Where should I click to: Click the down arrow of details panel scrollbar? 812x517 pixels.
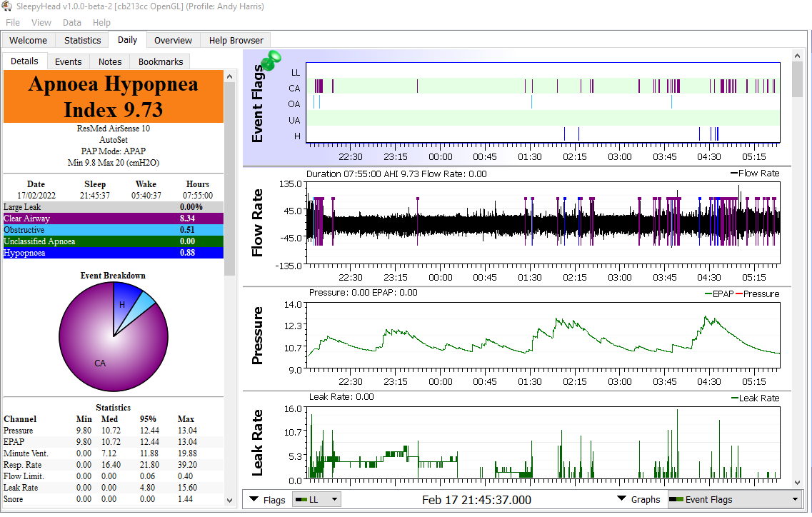pos(230,501)
